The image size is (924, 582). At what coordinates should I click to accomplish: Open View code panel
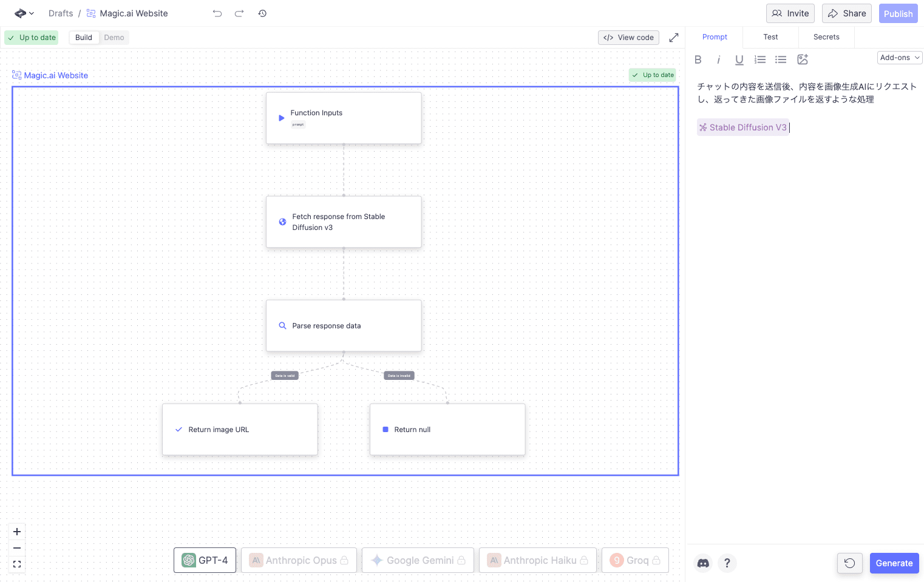tap(628, 38)
